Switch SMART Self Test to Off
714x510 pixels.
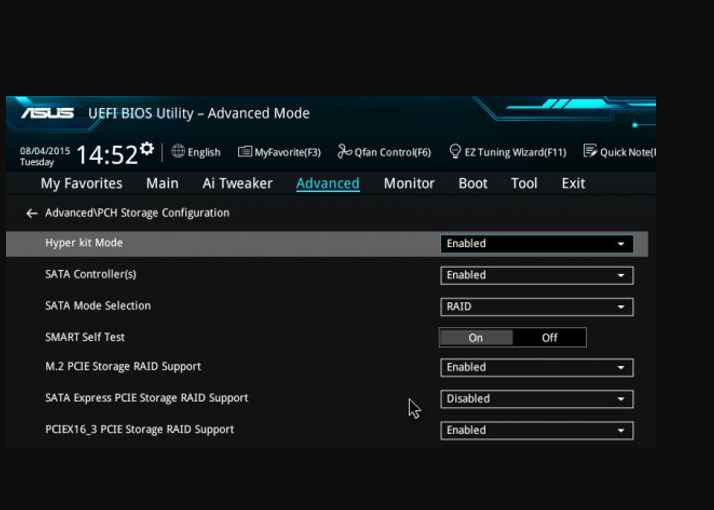click(550, 337)
